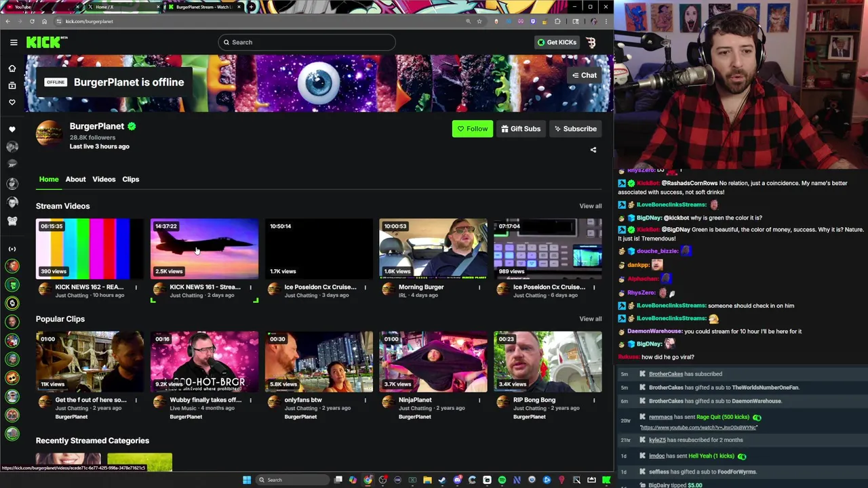
Task: Click the share icon below Subscribe
Action: (x=593, y=150)
